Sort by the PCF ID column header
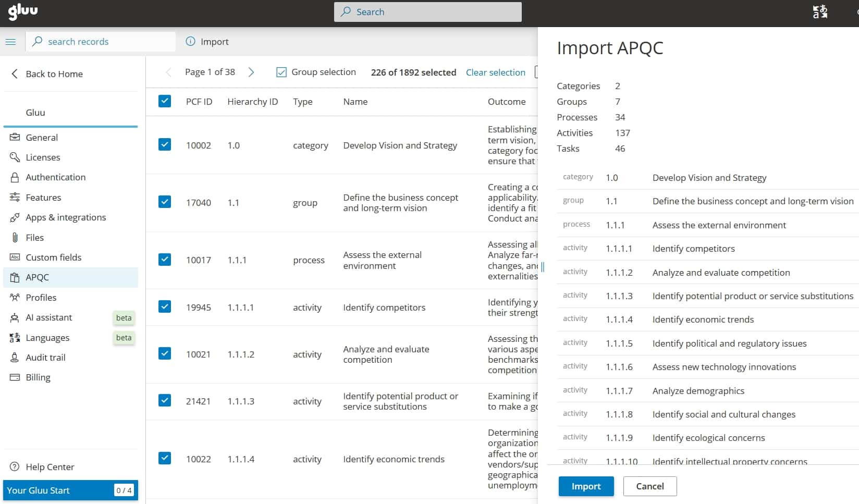The height and width of the screenshot is (504, 859). pos(199,102)
